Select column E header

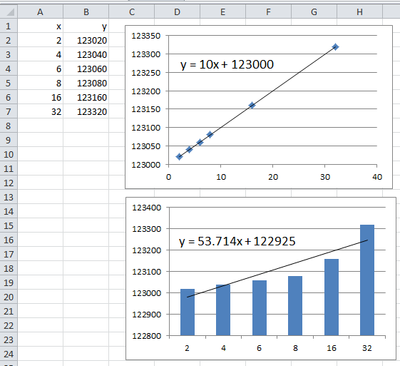223,13
